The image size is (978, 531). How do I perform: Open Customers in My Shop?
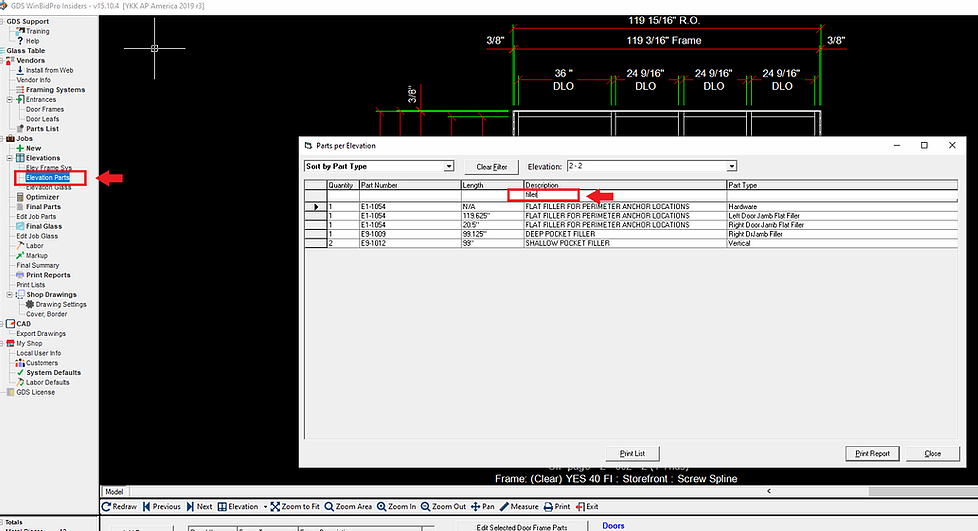click(41, 363)
